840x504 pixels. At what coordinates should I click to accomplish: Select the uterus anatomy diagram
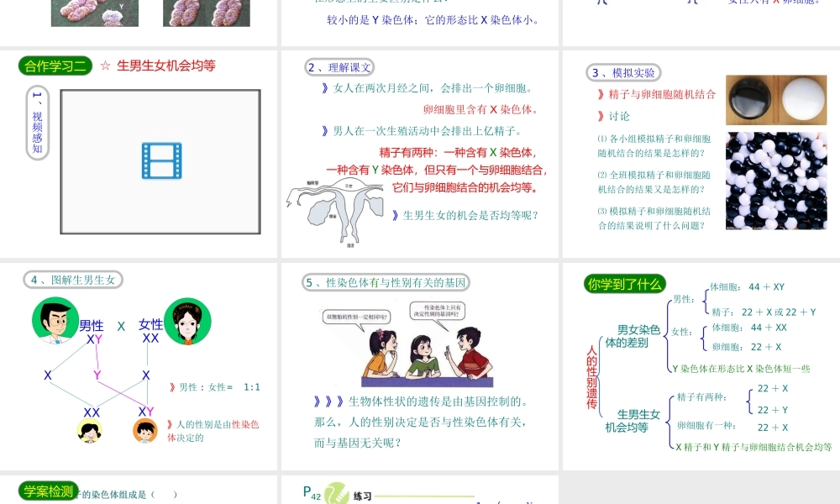pos(335,212)
